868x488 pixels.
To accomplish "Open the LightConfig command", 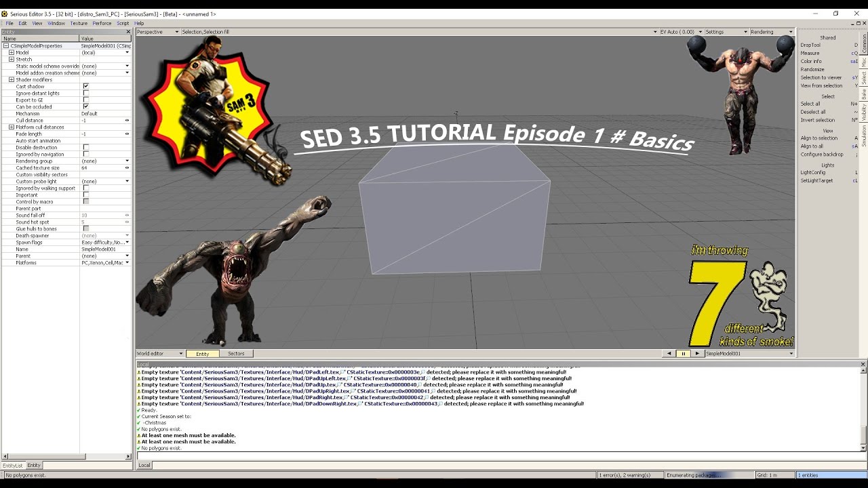I will 813,172.
